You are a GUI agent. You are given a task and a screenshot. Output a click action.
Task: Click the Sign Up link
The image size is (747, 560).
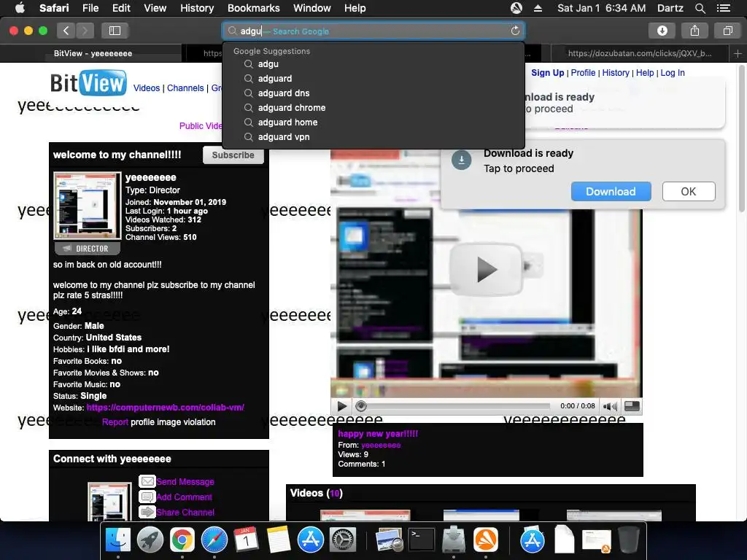(x=547, y=73)
